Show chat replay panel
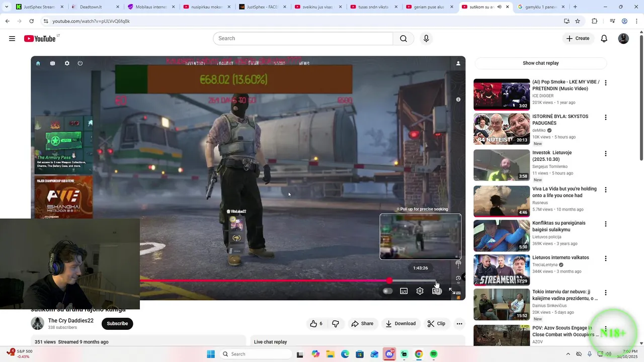644x362 pixels. (541, 63)
